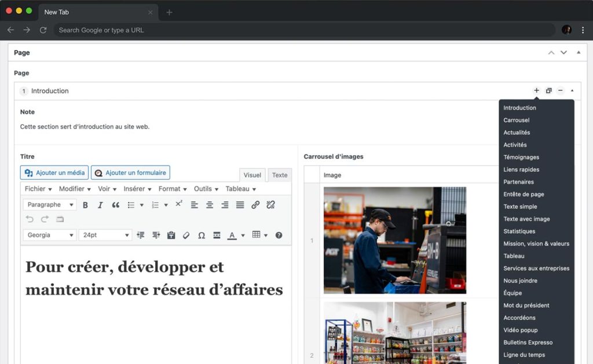Collapse the Introduction section triangle
The width and height of the screenshot is (593, 364).
point(572,91)
